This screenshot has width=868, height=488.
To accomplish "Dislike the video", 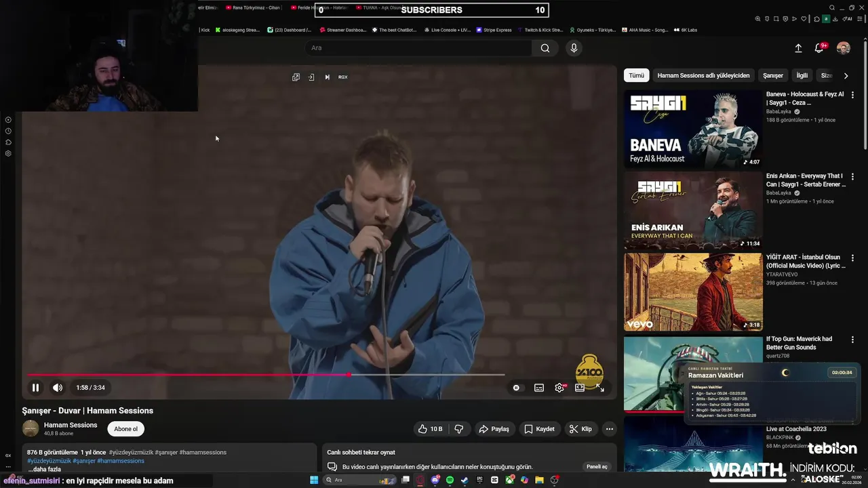I will [459, 429].
